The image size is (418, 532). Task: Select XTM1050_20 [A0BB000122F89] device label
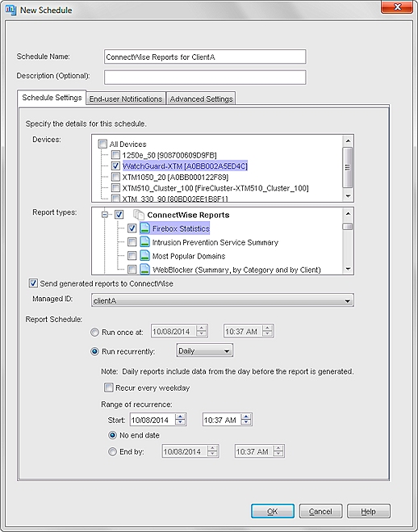(175, 177)
